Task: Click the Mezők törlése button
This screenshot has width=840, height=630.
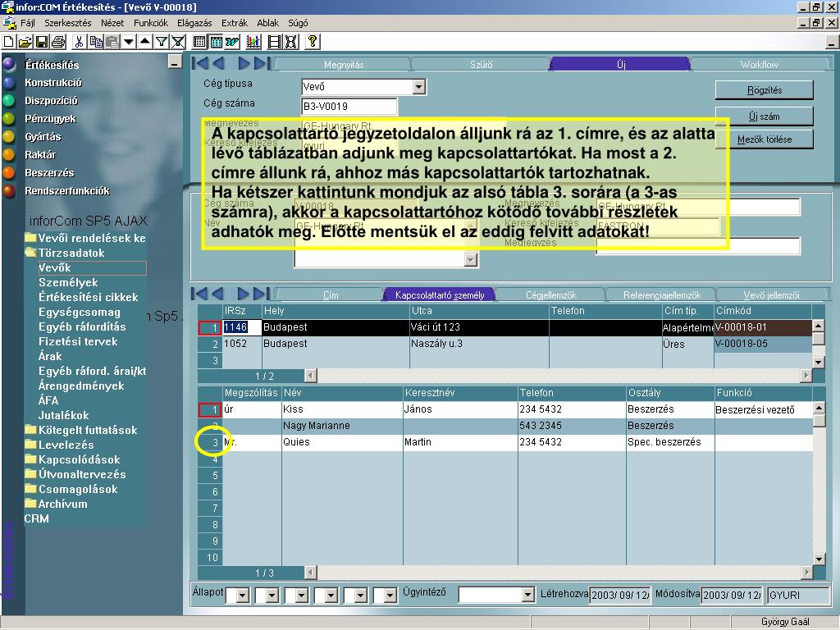Action: click(x=764, y=139)
